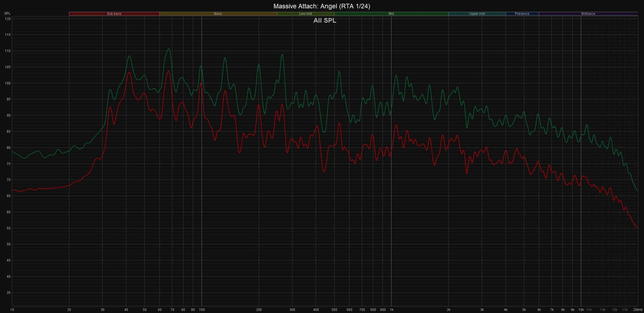Click the 1k frequency axis label
The width and height of the screenshot is (644, 313).
[391, 310]
